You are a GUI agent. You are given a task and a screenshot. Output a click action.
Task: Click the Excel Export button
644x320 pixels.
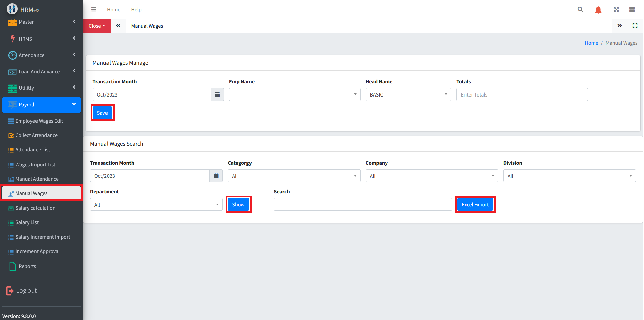point(475,205)
